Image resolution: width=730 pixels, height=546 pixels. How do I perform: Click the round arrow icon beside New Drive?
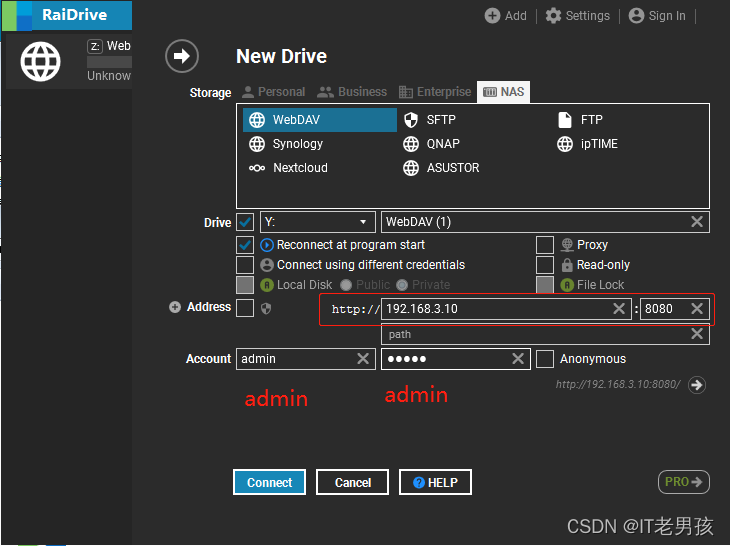point(182,56)
